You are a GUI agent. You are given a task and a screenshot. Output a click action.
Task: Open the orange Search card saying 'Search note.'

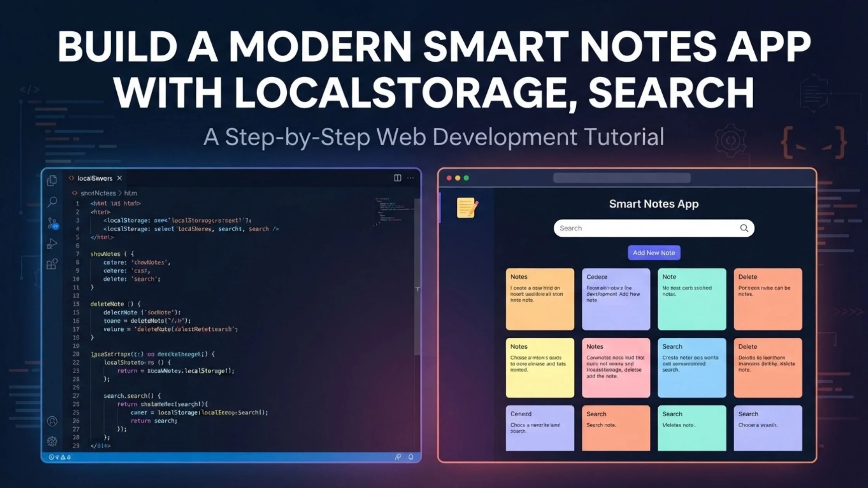click(x=616, y=428)
